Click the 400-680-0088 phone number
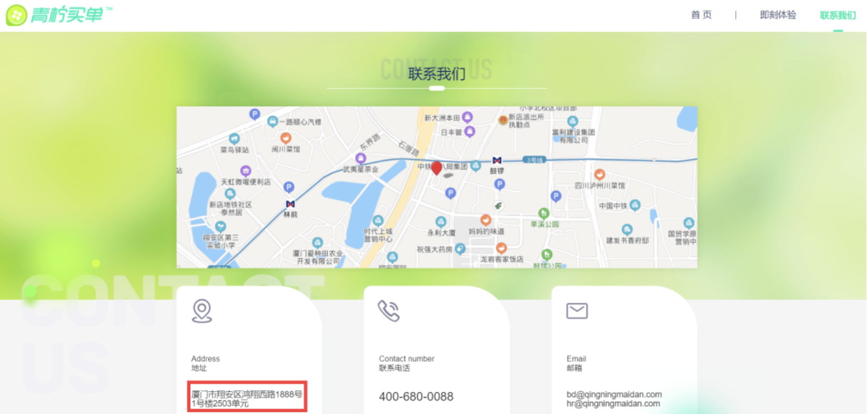868x414 pixels. [x=416, y=397]
